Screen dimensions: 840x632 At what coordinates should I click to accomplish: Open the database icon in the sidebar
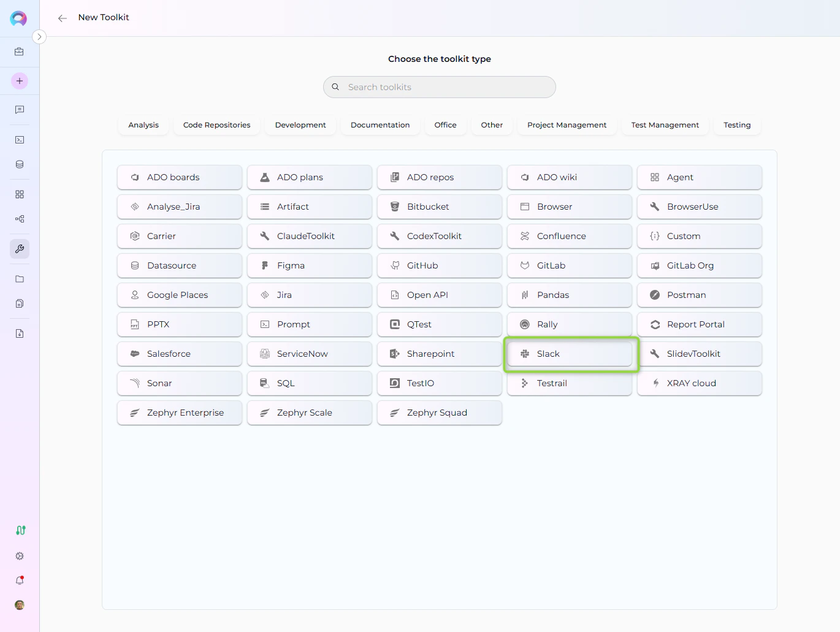point(20,164)
